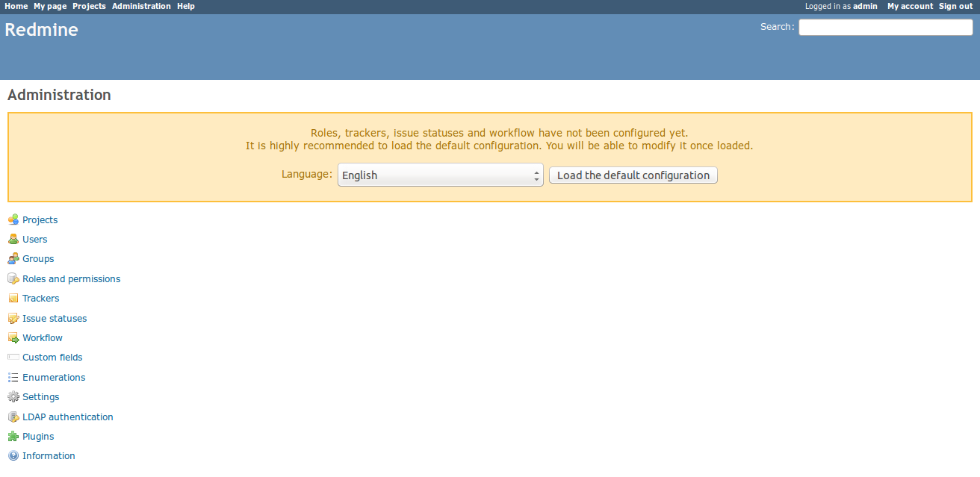Click the Issue statuses pencil icon
The width and height of the screenshot is (980, 477).
pyautogui.click(x=13, y=318)
